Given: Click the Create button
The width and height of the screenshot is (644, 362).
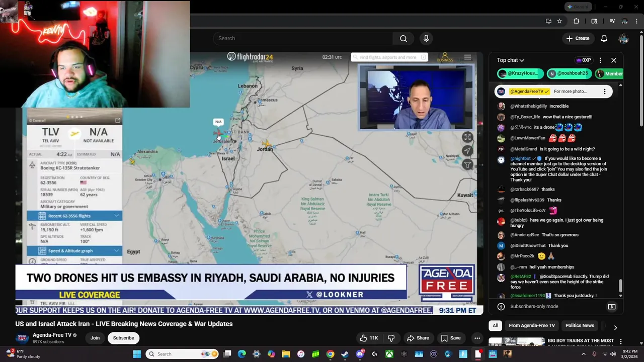Looking at the screenshot, I should click(x=578, y=38).
